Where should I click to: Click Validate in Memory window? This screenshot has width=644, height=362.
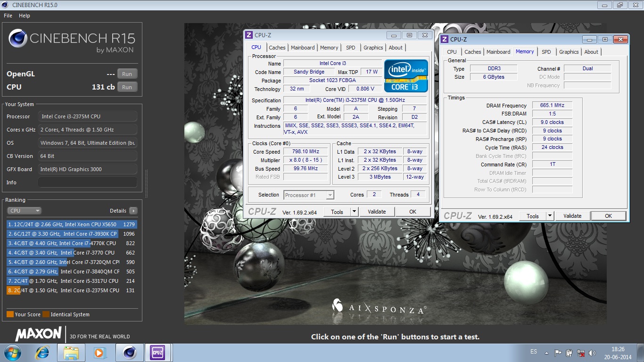click(x=572, y=216)
